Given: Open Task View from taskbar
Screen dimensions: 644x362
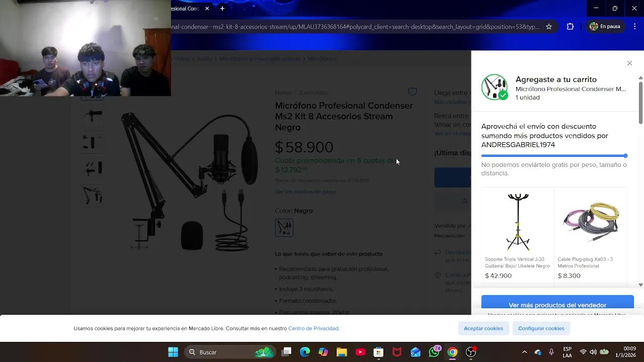Looking at the screenshot, I should click(286, 352).
